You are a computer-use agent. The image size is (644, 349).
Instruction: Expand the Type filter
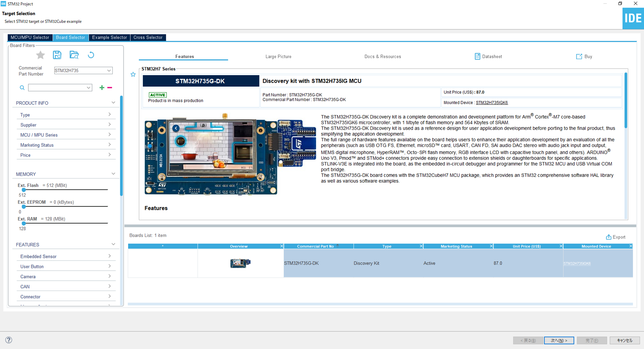coord(110,114)
